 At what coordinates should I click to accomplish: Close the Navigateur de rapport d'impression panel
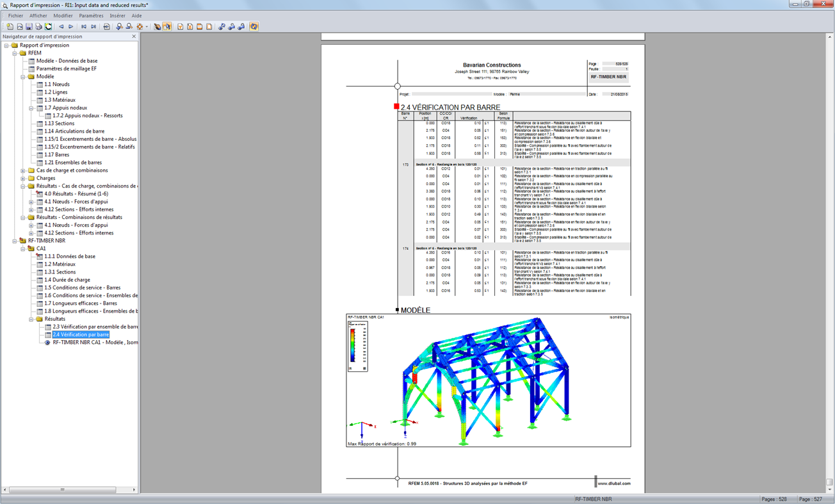point(134,37)
